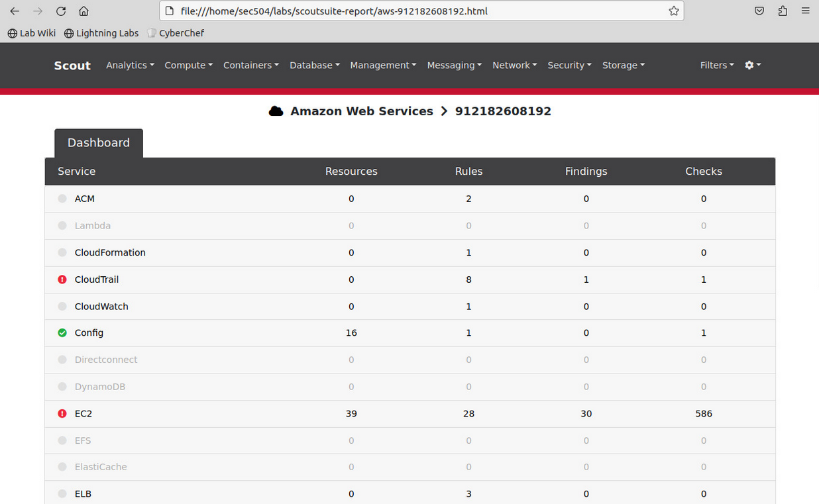This screenshot has width=819, height=504.
Task: Click the account ID 912182608192 heading
Action: [503, 111]
